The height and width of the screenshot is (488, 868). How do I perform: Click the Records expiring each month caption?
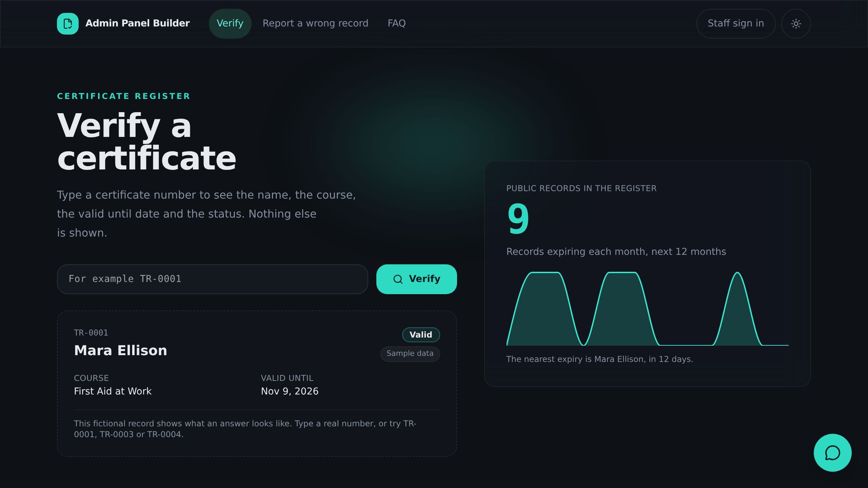pos(616,252)
